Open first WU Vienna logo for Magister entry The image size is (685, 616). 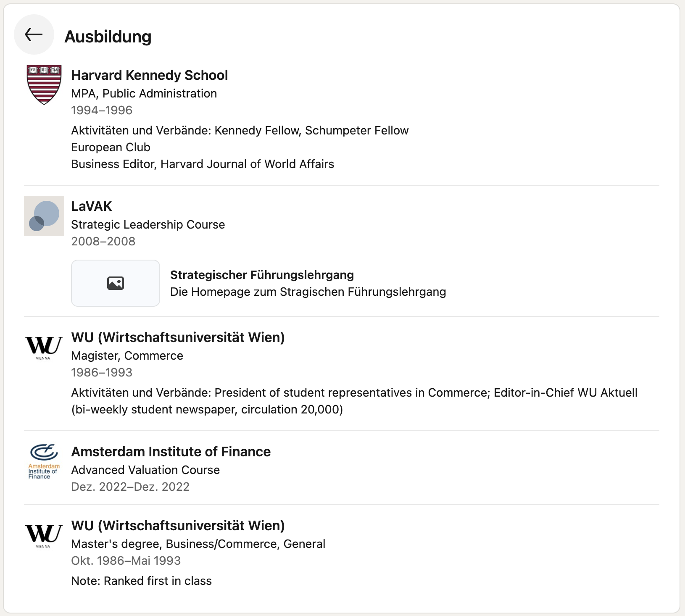(44, 347)
